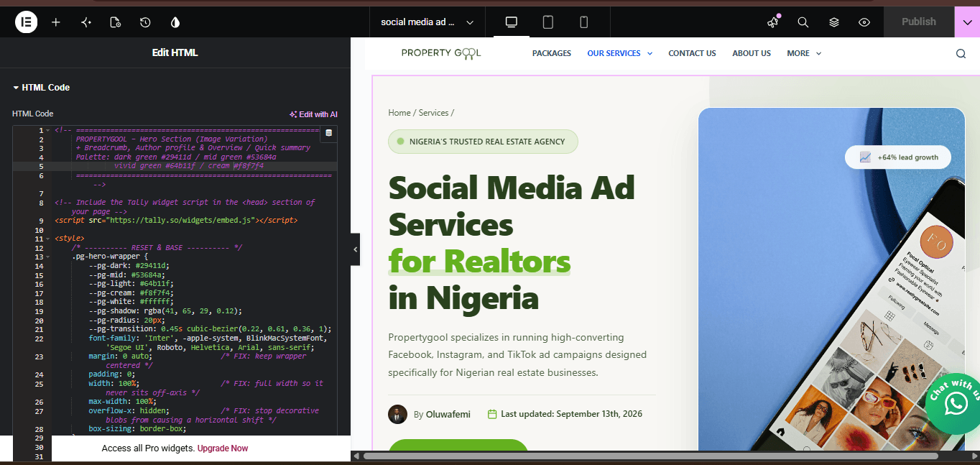Open the Structure layers panel

[x=834, y=22]
